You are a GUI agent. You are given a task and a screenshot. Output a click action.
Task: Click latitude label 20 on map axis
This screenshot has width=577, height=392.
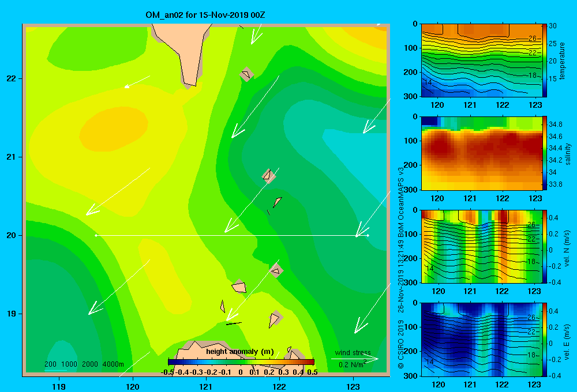tap(12, 235)
